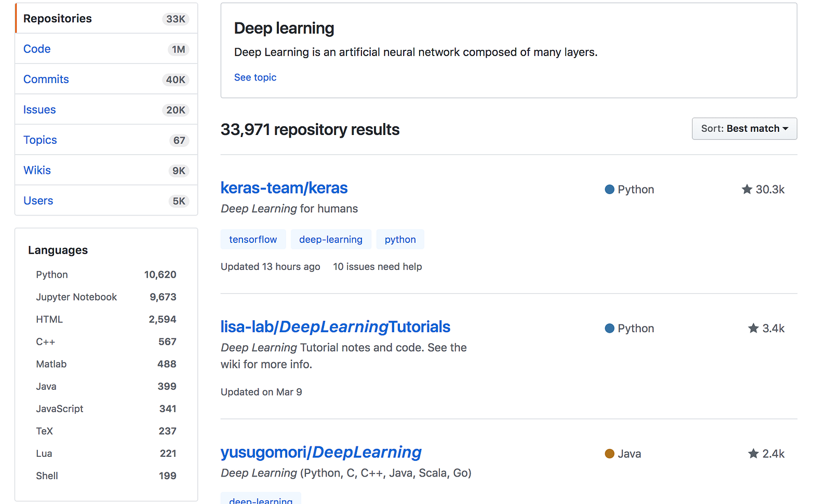Image resolution: width=831 pixels, height=504 pixels.
Task: Select the Repositories search category
Action: 106,19
